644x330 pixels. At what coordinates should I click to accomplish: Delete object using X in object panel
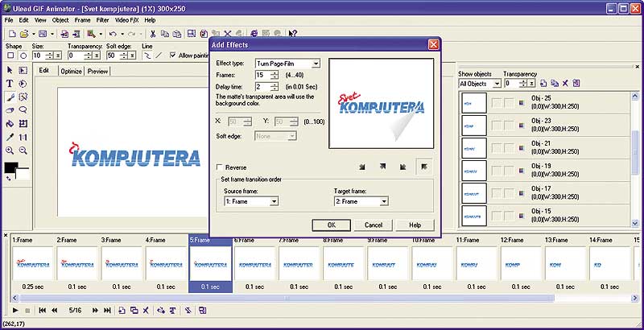click(565, 84)
